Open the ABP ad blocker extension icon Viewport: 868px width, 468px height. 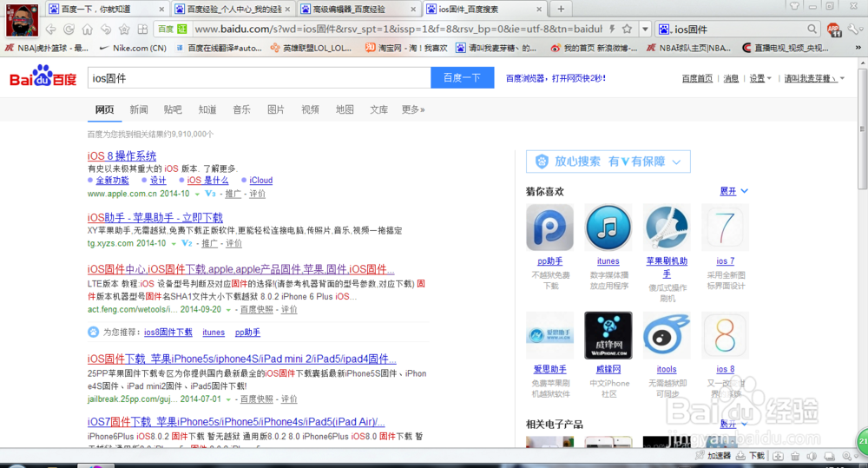click(833, 30)
